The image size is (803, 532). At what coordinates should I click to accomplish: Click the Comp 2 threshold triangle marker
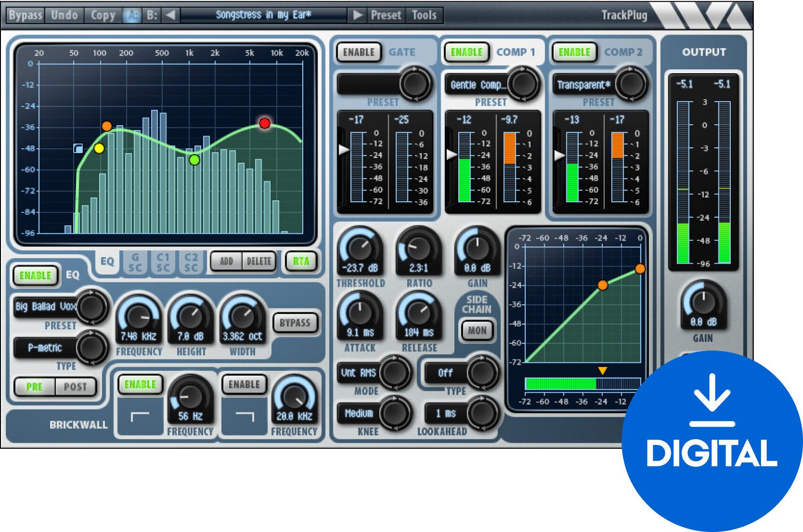(x=560, y=155)
